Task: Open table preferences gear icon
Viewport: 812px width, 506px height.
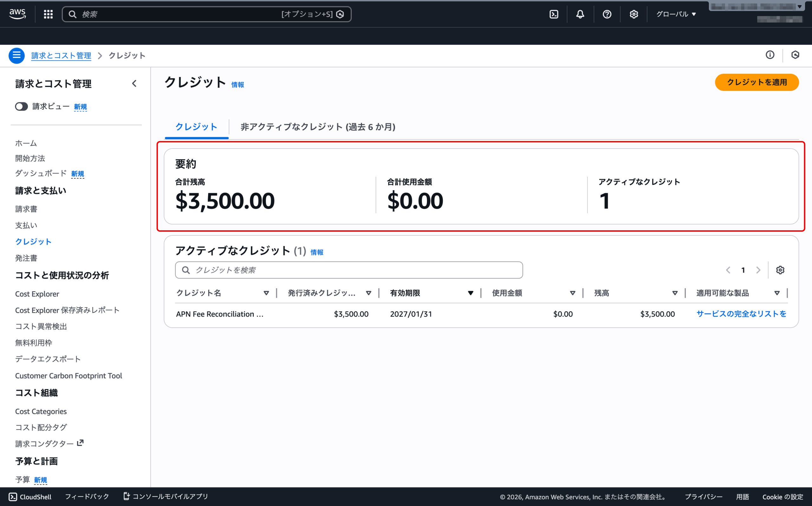Action: click(780, 270)
